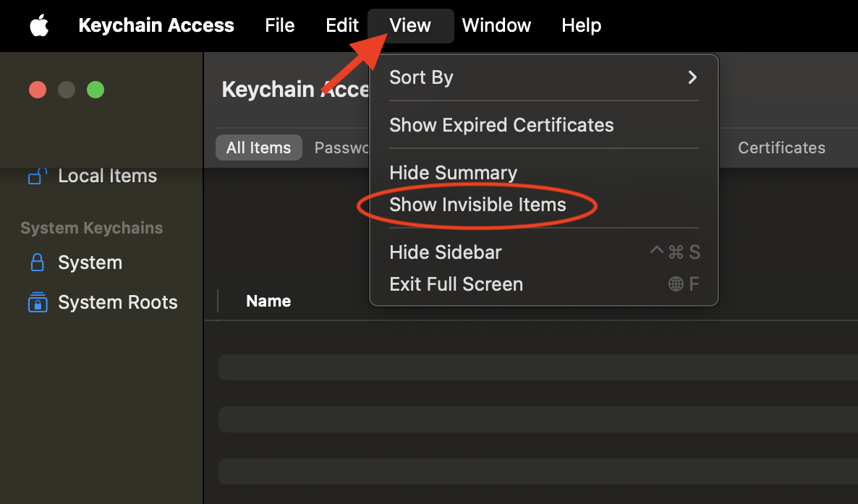Expand the Sort By submenu arrow
This screenshot has width=858, height=504.
pyautogui.click(x=692, y=77)
